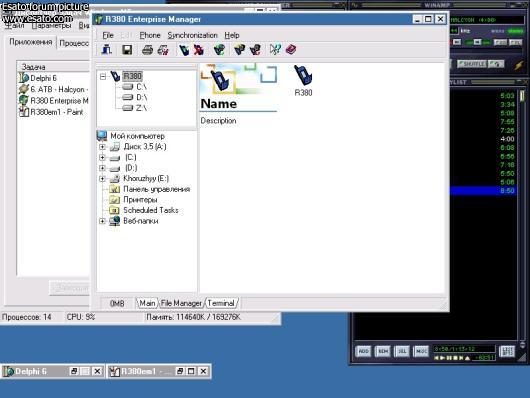Viewport: 530px width, 398px height.
Task: Switch to the Main tab
Action: coord(147,303)
